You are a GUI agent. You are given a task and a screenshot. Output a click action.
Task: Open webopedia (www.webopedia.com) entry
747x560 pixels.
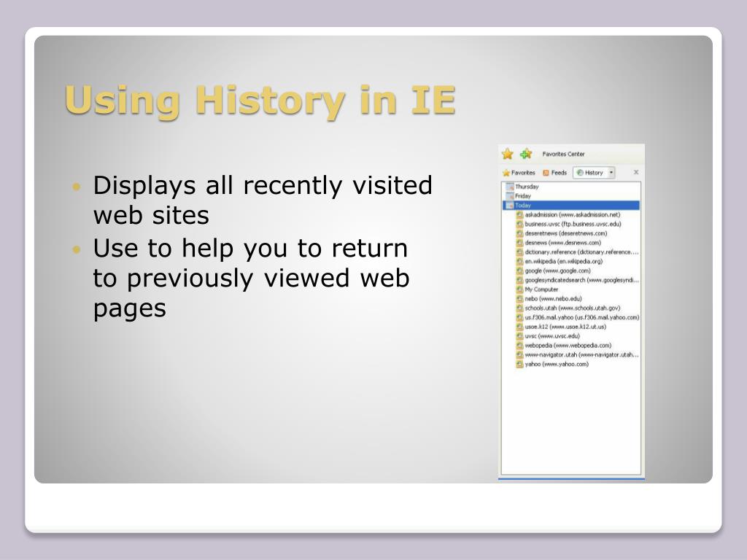point(564,345)
